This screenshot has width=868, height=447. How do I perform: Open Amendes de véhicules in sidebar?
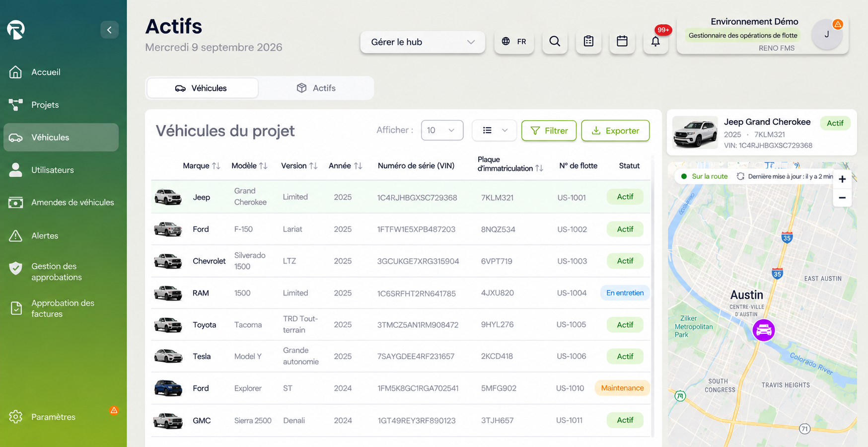(x=61, y=202)
